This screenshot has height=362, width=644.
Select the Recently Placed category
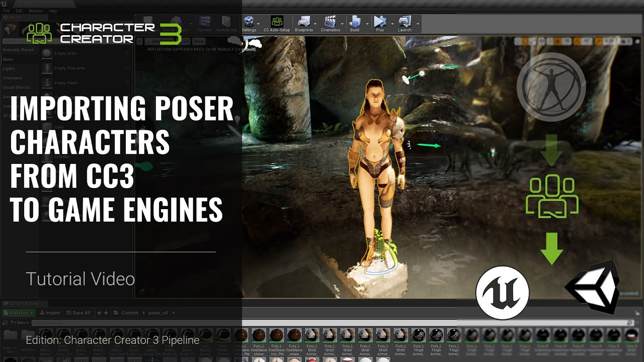point(19,50)
